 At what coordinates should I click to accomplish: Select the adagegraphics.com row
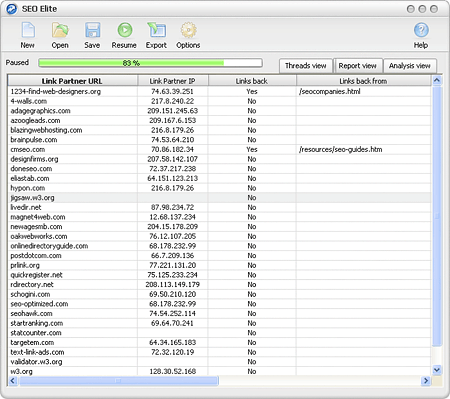[x=219, y=111]
